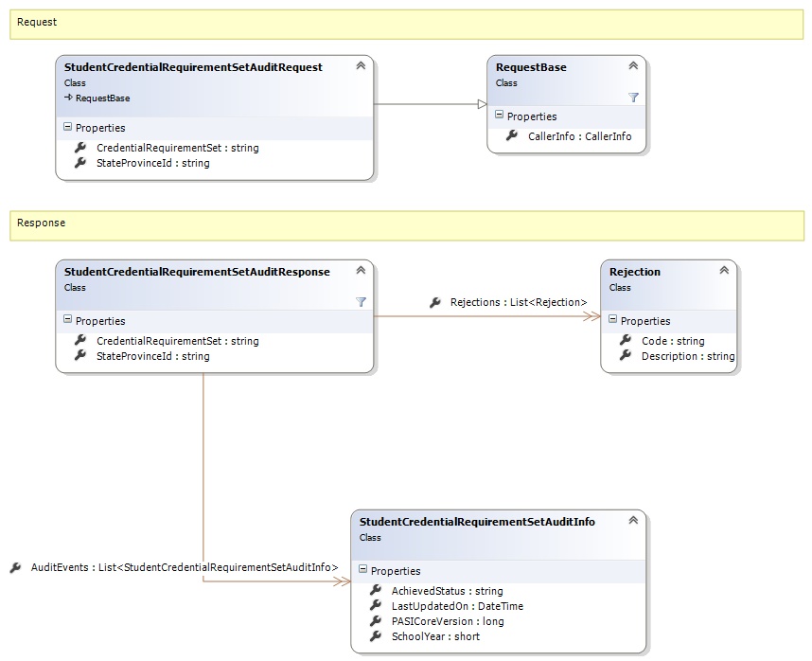Click the filter icon in RequestBase class

[x=633, y=98]
